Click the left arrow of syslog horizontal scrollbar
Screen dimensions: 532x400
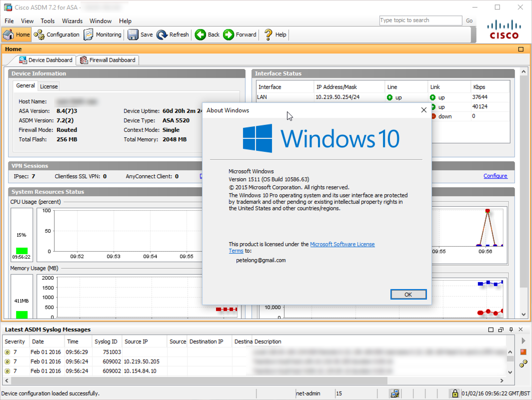point(6,381)
